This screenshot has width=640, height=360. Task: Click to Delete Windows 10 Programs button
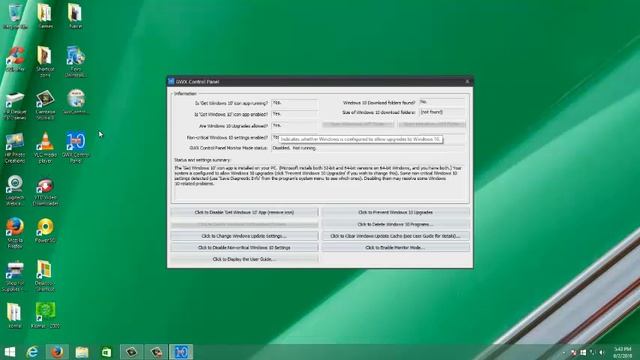395,224
